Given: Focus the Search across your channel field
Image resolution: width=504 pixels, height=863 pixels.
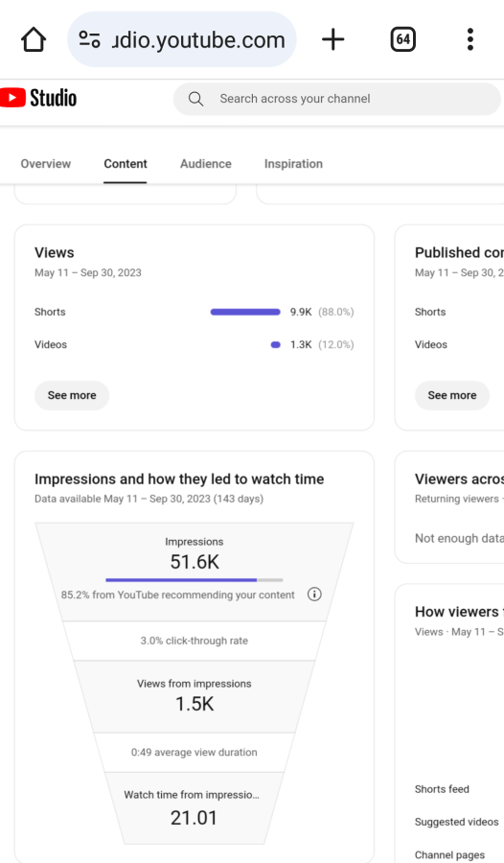Looking at the screenshot, I should (x=336, y=99).
